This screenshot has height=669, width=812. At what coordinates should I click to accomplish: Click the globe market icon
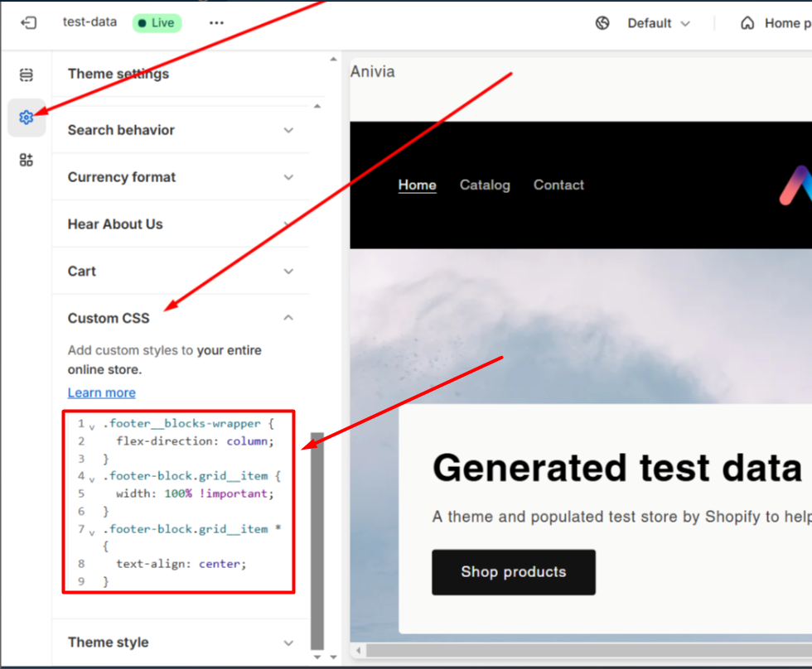pyautogui.click(x=602, y=23)
